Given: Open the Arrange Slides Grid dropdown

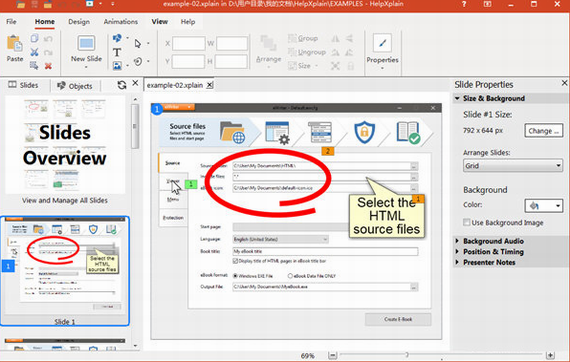Looking at the screenshot, I should pyautogui.click(x=513, y=166).
